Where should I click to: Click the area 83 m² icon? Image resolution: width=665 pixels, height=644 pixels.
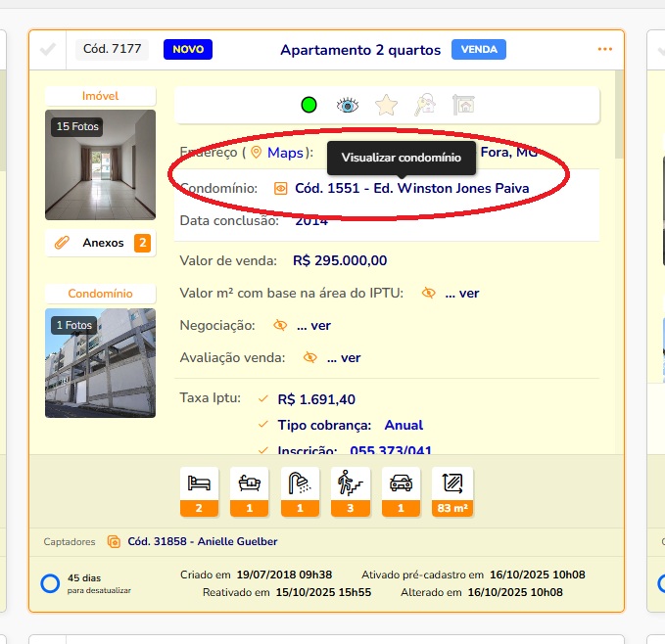(452, 483)
